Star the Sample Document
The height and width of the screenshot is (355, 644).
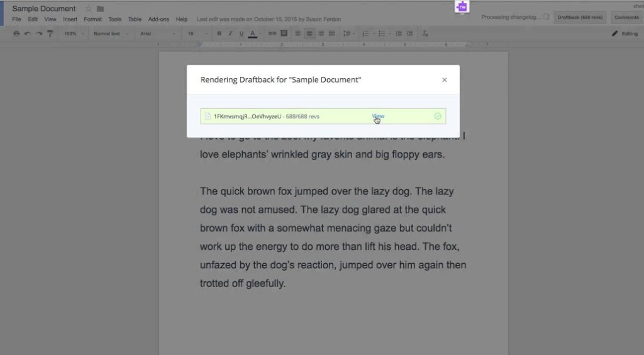[88, 9]
